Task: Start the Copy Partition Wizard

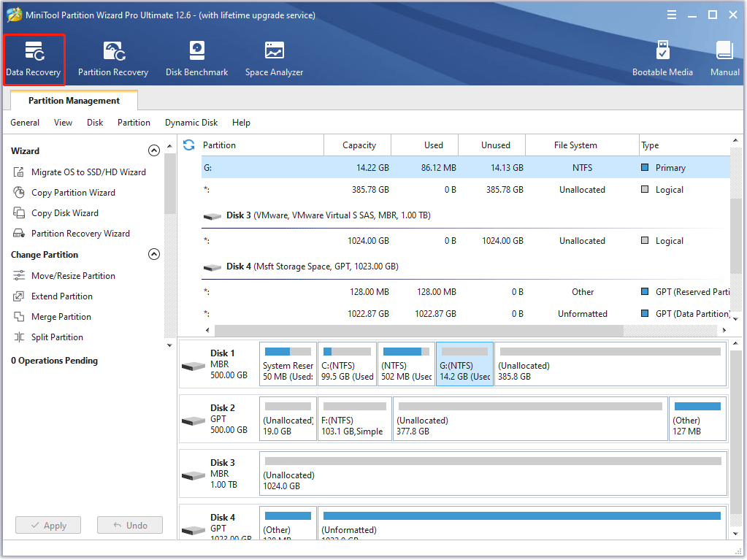Action: tap(64, 192)
